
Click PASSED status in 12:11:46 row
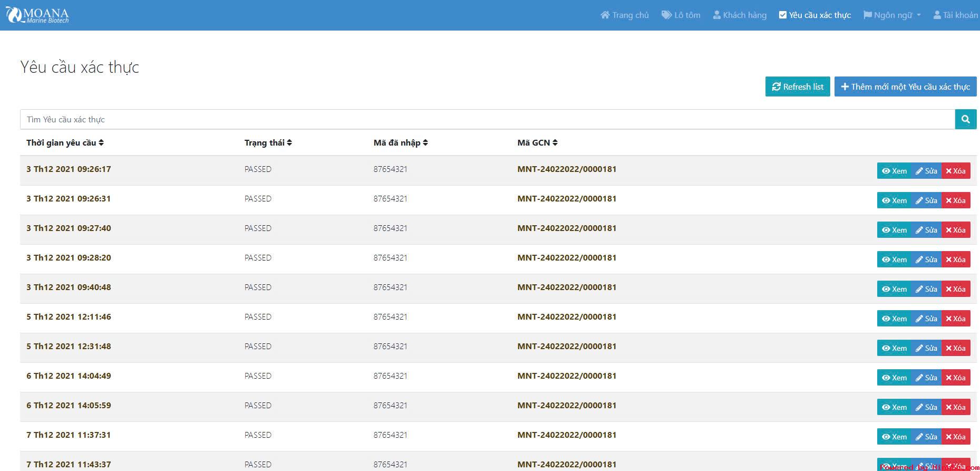258,317
